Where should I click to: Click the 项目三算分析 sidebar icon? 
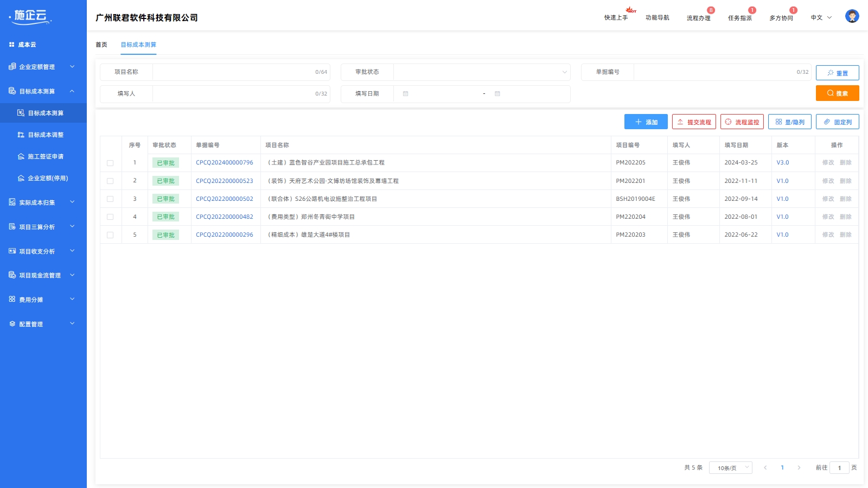[12, 227]
